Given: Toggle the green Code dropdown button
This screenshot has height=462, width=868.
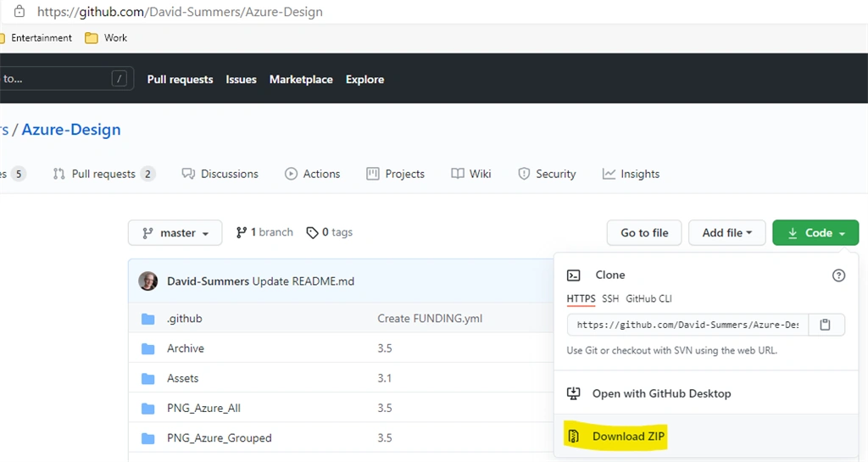Looking at the screenshot, I should pyautogui.click(x=815, y=233).
